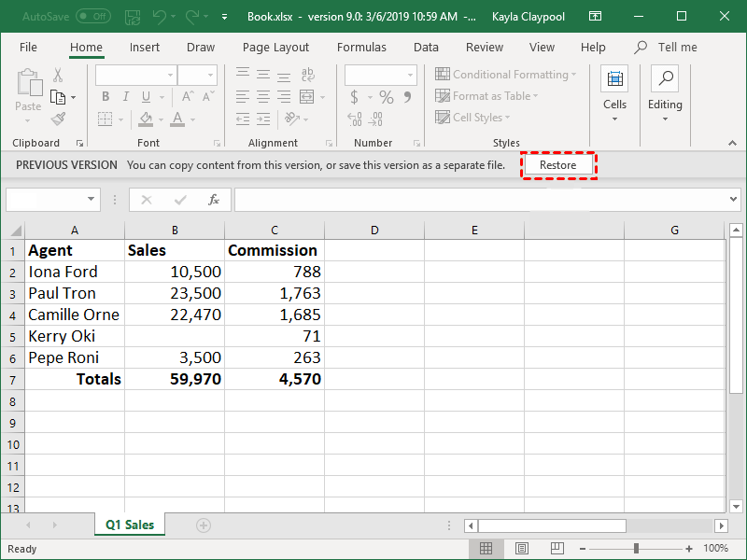Select the Page Layout view icon
The width and height of the screenshot is (747, 560).
[x=522, y=549]
